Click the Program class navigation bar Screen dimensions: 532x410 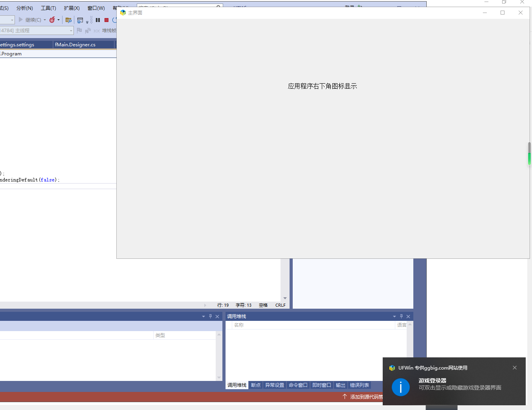[58, 54]
